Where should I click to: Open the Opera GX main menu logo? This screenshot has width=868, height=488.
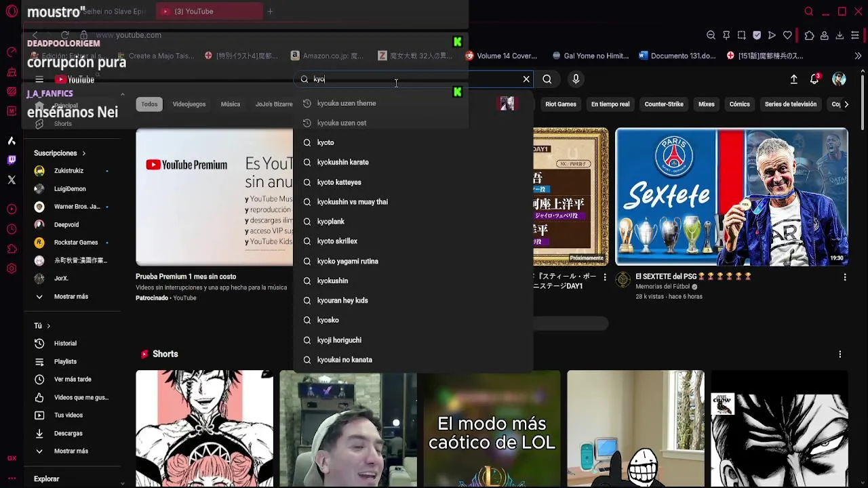12,12
